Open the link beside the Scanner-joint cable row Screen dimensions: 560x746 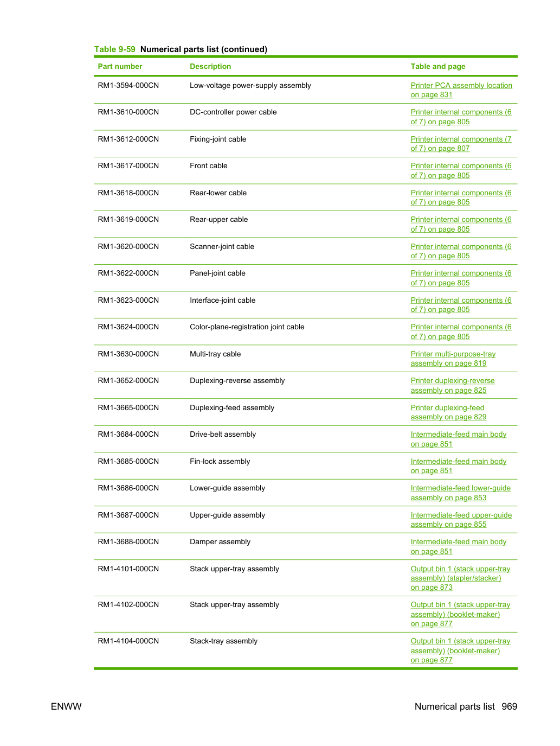click(x=461, y=251)
